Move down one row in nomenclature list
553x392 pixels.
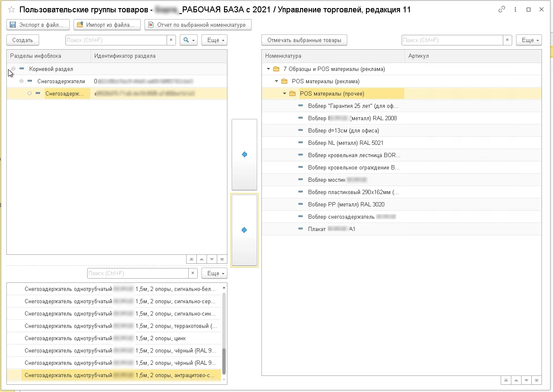[527, 380]
